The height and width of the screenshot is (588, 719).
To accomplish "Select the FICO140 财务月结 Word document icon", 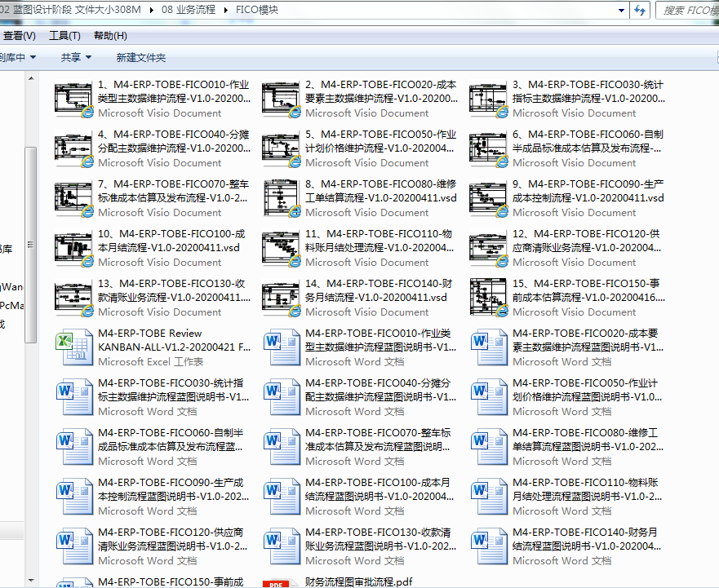I will pos(488,547).
